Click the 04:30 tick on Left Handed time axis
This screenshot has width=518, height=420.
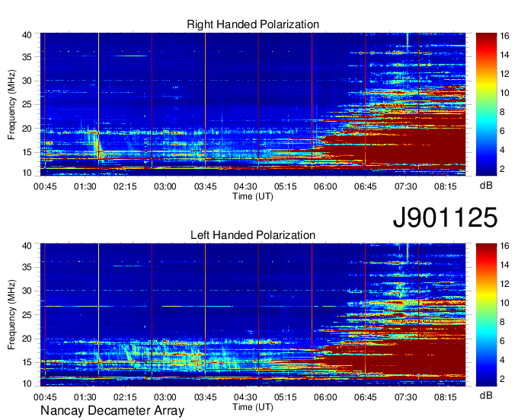tap(245, 397)
